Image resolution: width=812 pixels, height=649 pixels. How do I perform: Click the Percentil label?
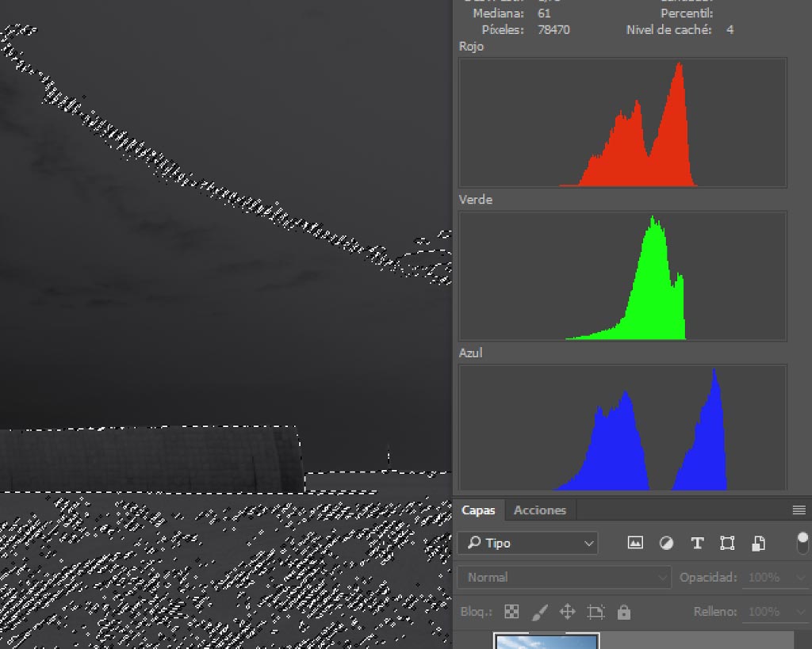(x=687, y=13)
